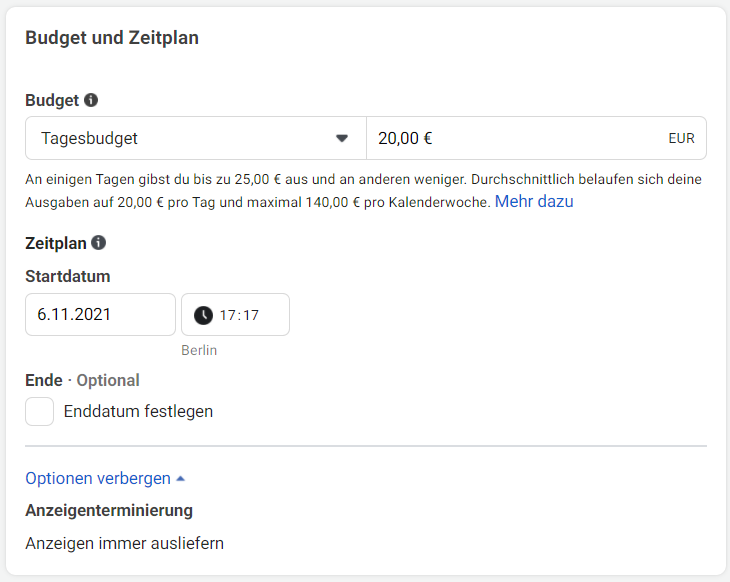This screenshot has width=730, height=582.
Task: Click the Berlin timezone label
Action: coord(199,350)
